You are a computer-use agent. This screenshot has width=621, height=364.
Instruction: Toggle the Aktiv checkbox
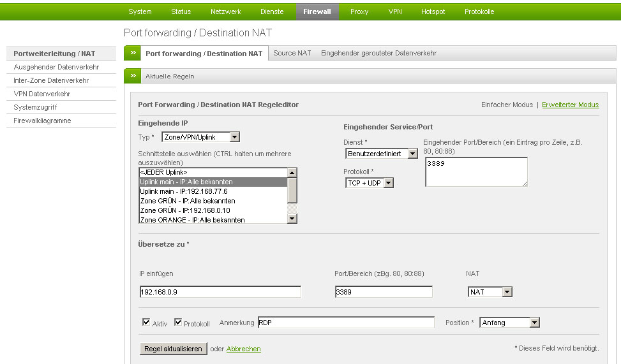coord(146,323)
